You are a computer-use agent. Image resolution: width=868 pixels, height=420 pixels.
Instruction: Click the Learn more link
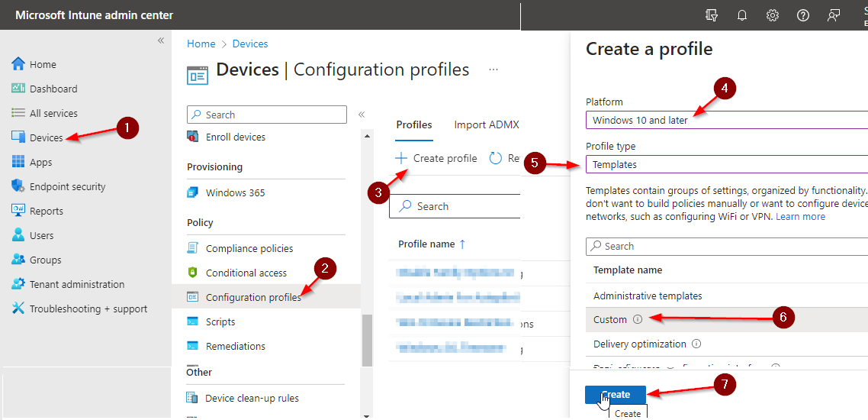pyautogui.click(x=800, y=216)
